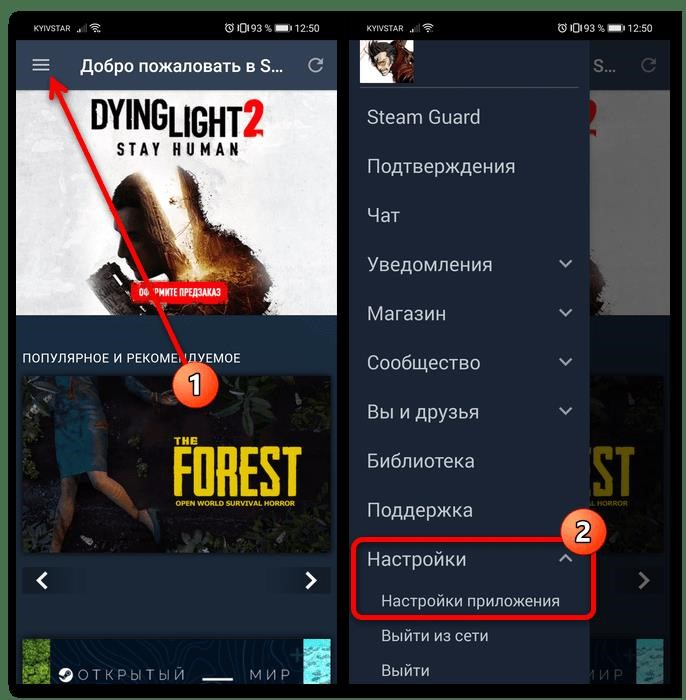Expand the Уведомления chevron
Image resolution: width=686 pixels, height=700 pixels.
565,264
